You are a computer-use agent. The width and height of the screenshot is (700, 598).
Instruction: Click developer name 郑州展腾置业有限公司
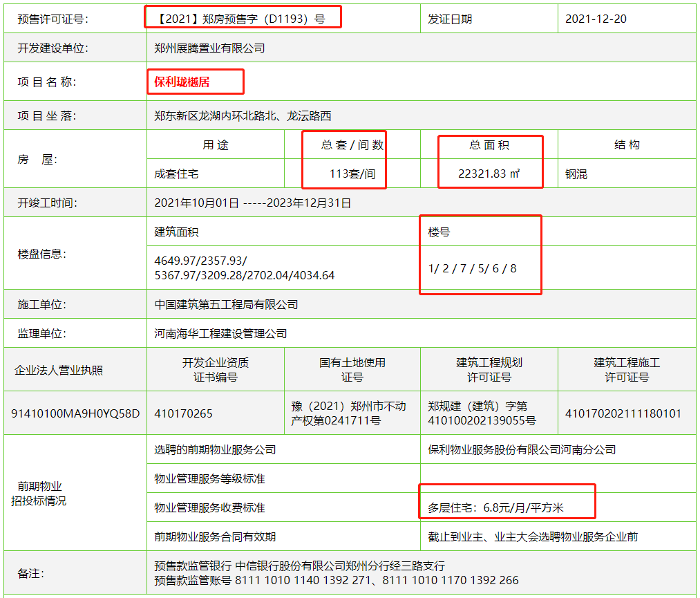click(x=209, y=48)
